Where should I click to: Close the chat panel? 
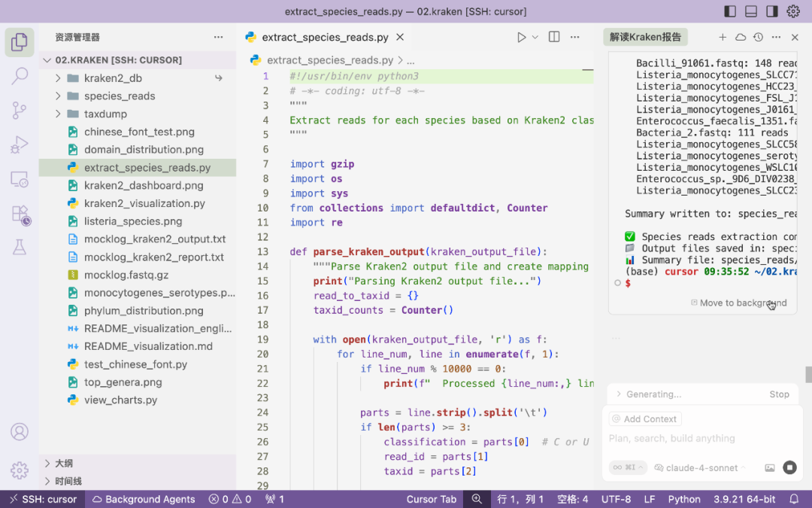795,38
